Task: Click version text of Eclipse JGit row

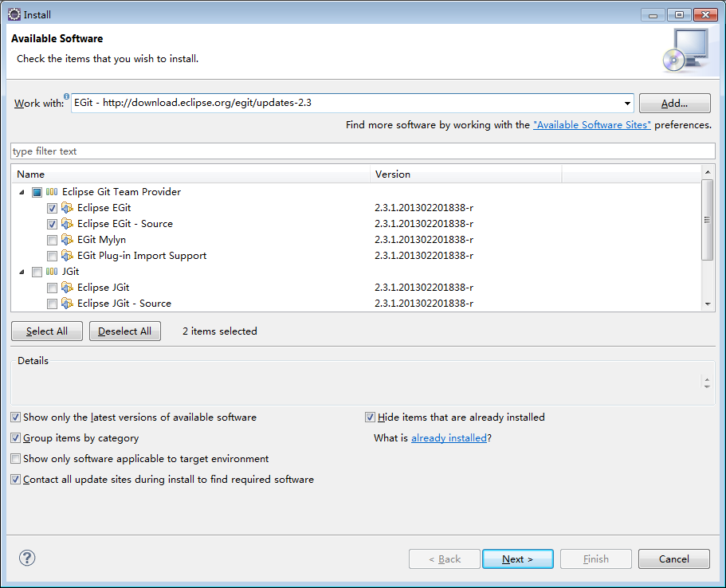Action: pyautogui.click(x=424, y=288)
